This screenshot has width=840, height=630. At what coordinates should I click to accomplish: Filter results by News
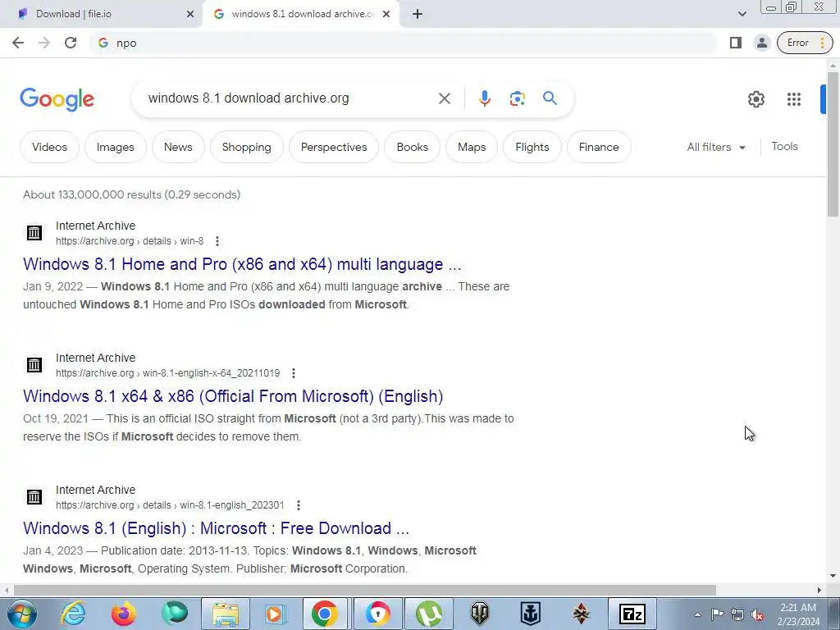[178, 147]
